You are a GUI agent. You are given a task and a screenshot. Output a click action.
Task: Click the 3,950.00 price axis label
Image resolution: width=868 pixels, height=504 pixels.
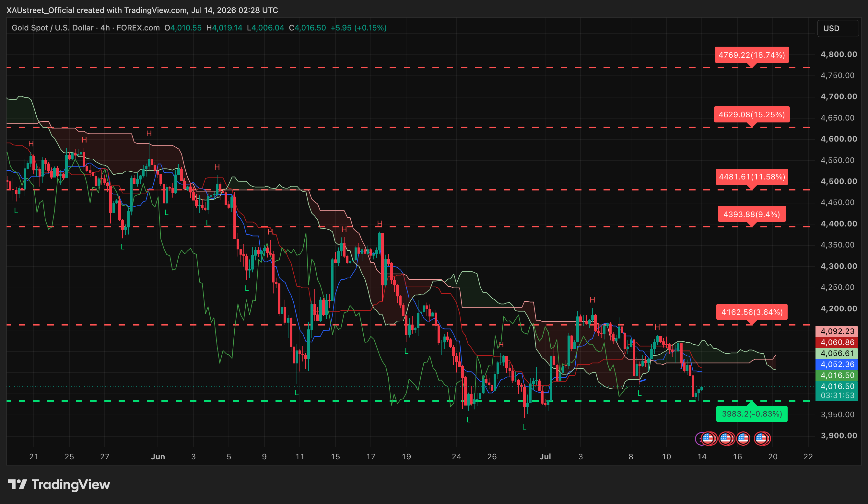(x=837, y=415)
